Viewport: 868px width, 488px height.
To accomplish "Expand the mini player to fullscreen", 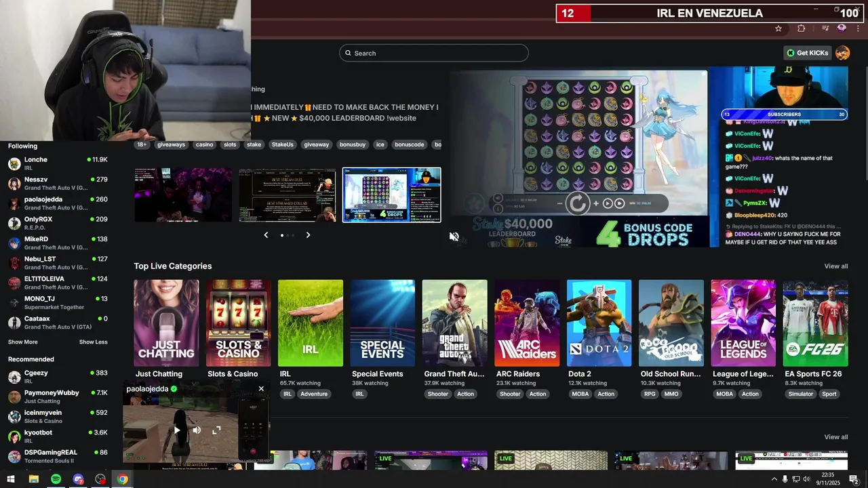I will coord(216,430).
